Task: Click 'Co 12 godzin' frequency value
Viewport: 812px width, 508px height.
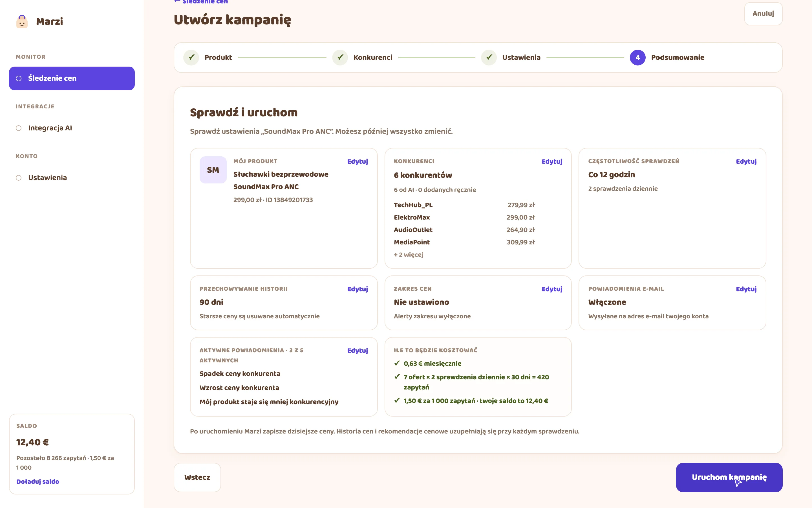Action: coord(612,175)
